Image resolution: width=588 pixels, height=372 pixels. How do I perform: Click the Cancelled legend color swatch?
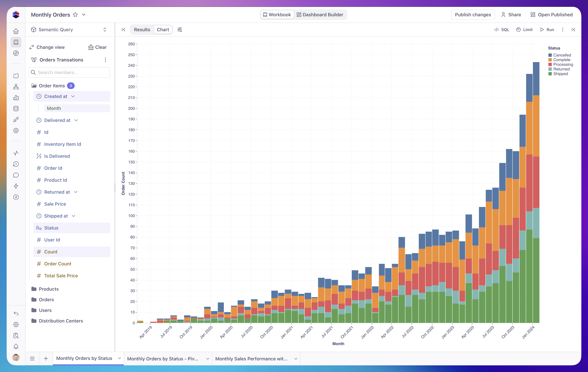[x=550, y=55]
